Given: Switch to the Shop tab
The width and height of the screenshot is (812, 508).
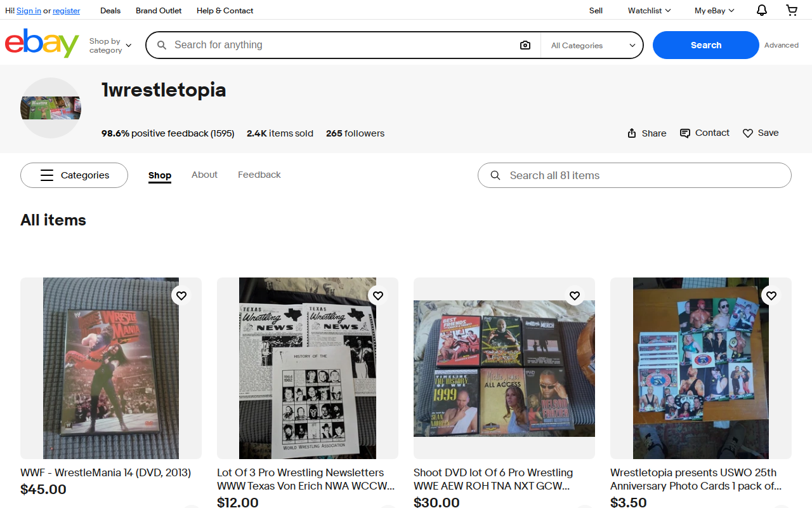Looking at the screenshot, I should 160,175.
